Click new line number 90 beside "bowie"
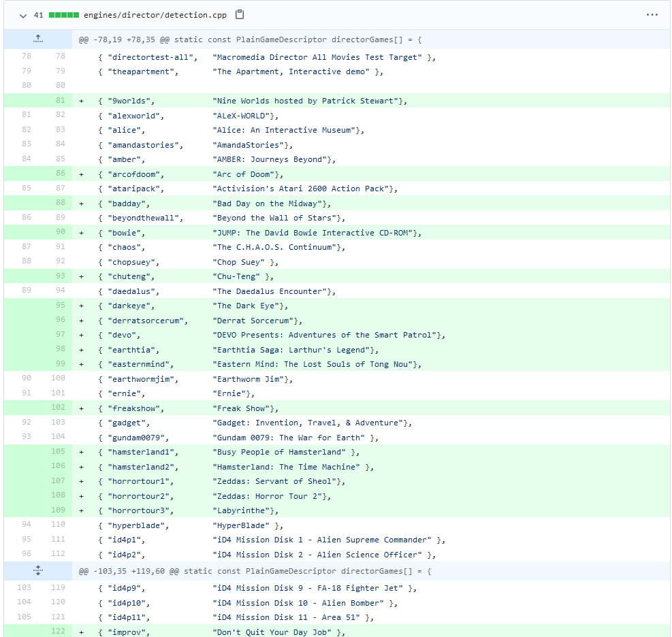This screenshot has height=637, width=672. click(61, 231)
